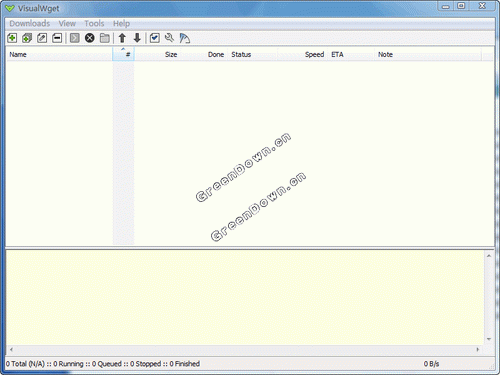The image size is (500, 375).
Task: Maximize the VisualWget window
Action: [461, 6]
